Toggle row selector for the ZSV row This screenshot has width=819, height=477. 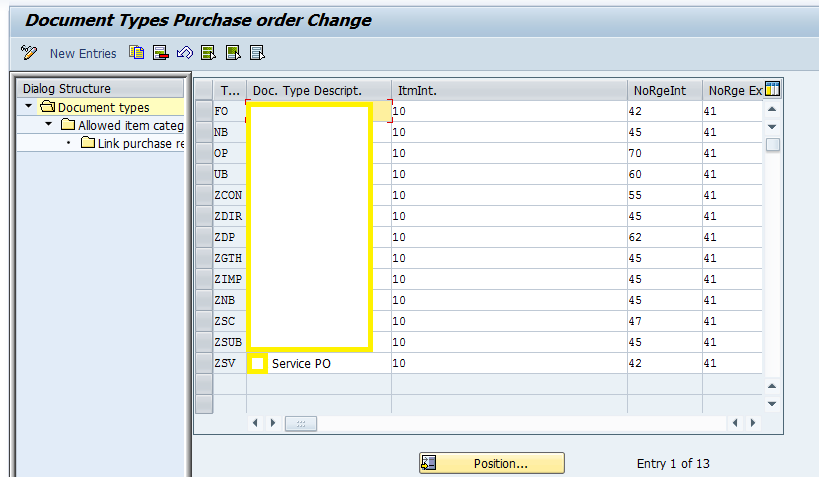tap(204, 364)
